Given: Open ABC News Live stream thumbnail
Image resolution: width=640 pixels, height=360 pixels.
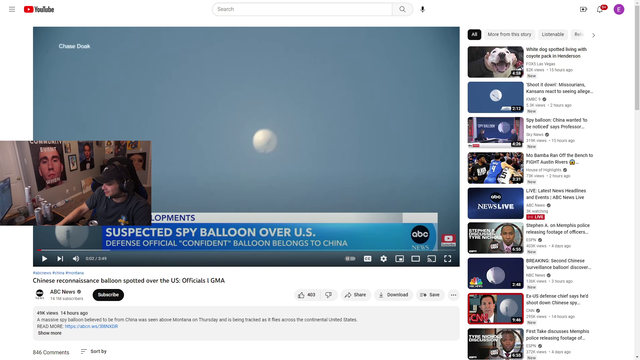Looking at the screenshot, I should coord(496,203).
